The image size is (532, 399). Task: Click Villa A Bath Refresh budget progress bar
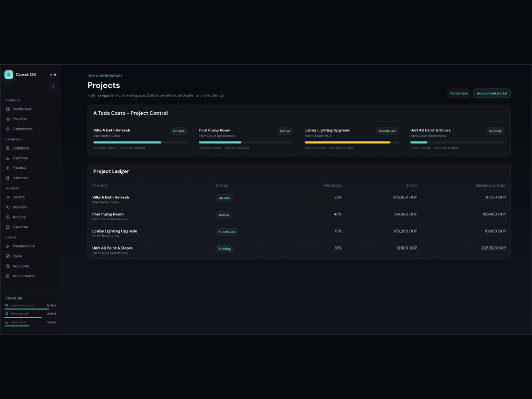[x=140, y=143]
